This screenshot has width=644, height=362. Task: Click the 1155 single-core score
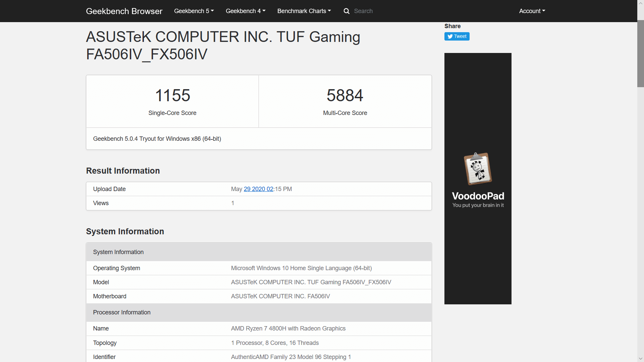pos(172,96)
